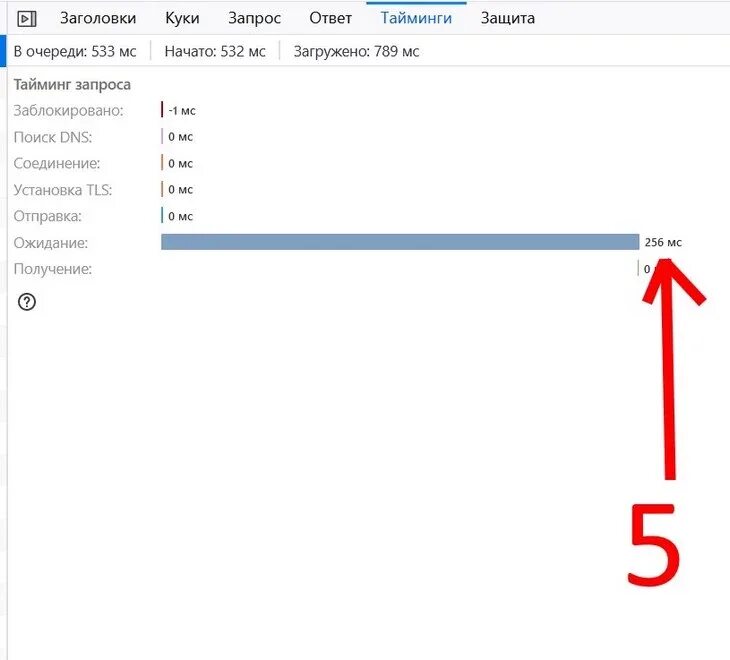The height and width of the screenshot is (660, 730).
Task: Toggle the sidebar panel collapse icon
Action: click(27, 18)
